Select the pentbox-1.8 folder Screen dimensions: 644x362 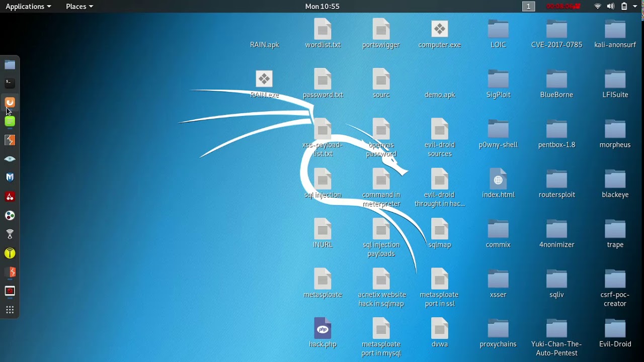click(556, 134)
